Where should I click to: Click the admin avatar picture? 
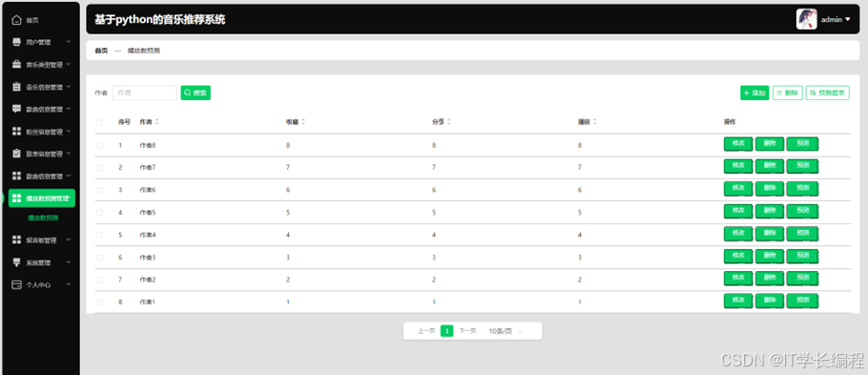click(x=807, y=19)
